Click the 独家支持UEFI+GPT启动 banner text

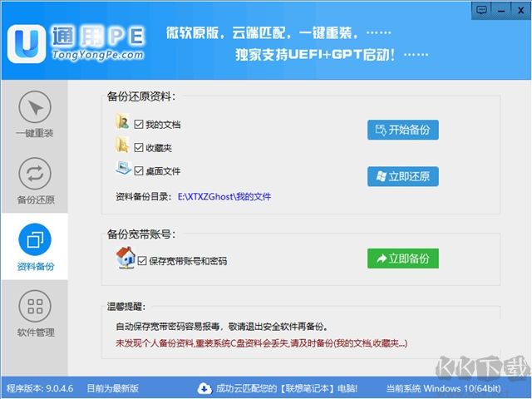coord(315,54)
